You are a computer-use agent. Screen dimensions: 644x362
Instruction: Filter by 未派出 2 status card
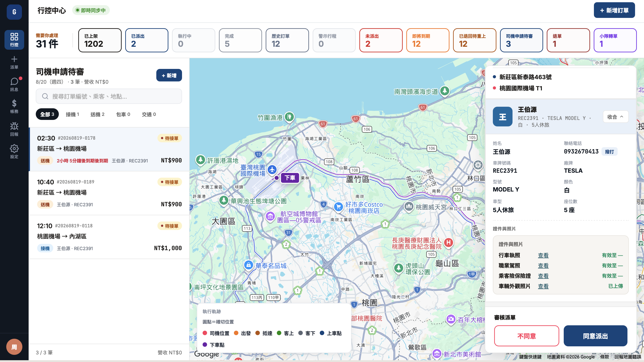381,40
